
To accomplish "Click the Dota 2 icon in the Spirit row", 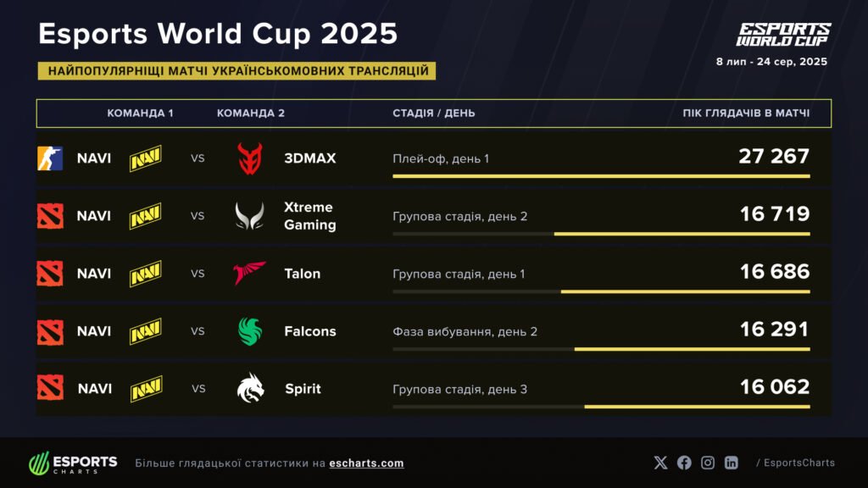I will tap(50, 388).
